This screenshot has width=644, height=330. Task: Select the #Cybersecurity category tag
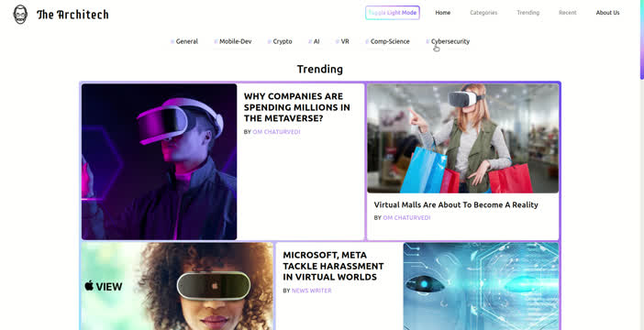pyautogui.click(x=448, y=41)
